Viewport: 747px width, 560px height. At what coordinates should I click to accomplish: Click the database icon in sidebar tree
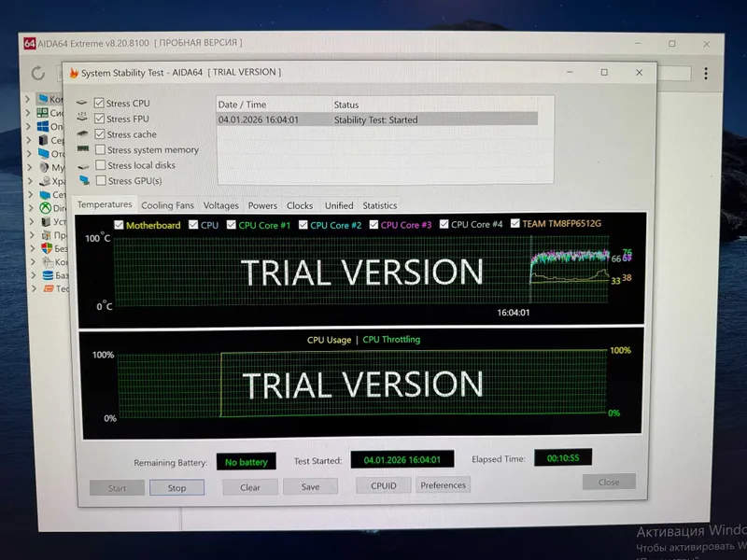[48, 275]
